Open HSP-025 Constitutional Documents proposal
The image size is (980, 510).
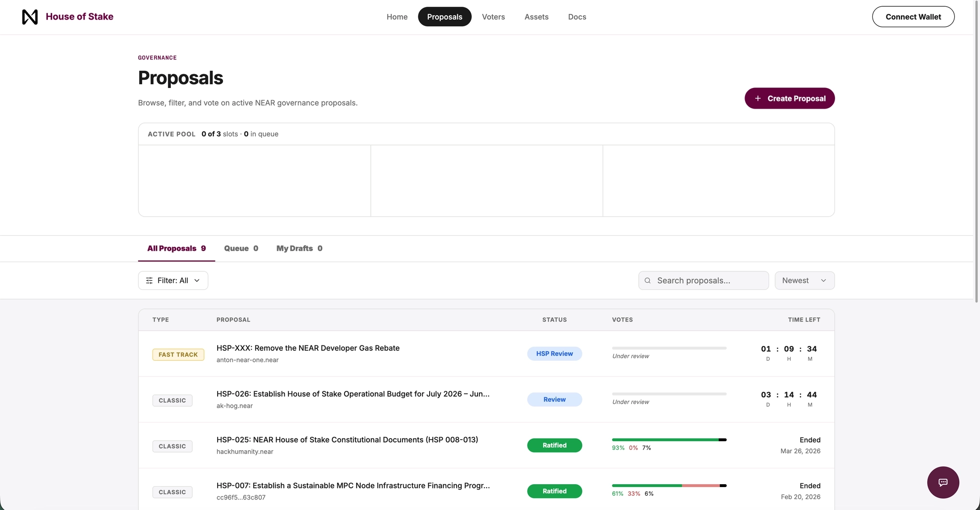click(x=347, y=440)
